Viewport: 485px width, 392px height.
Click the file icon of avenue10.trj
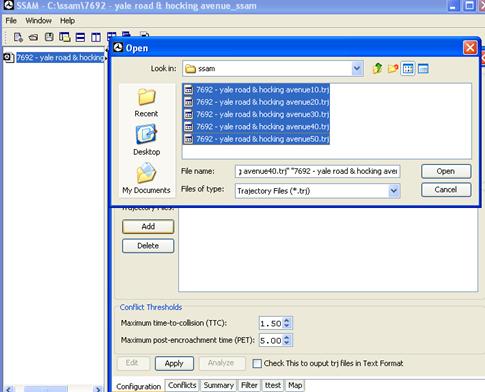[x=189, y=90]
